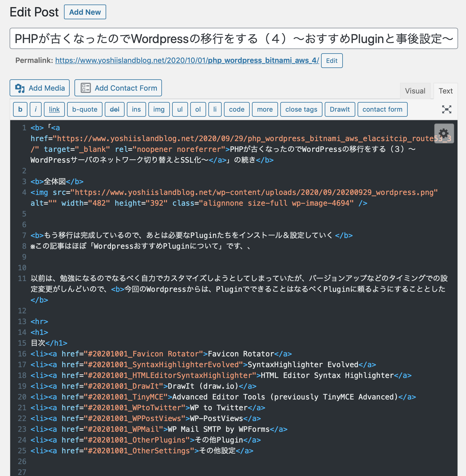Click the DrawIt (draw.io) list item line
Viewport: 466px width, 476px height.
click(144, 386)
